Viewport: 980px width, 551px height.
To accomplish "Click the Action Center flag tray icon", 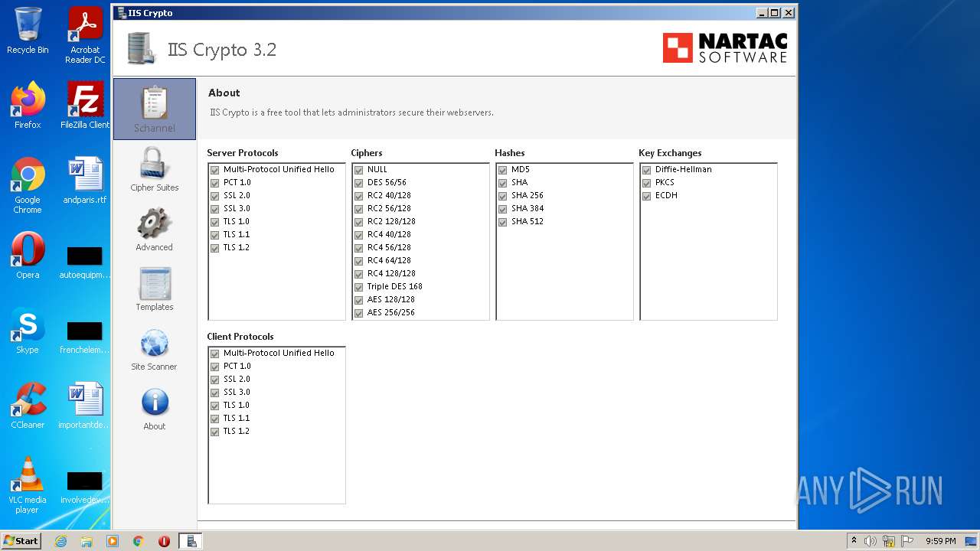I will tap(907, 541).
